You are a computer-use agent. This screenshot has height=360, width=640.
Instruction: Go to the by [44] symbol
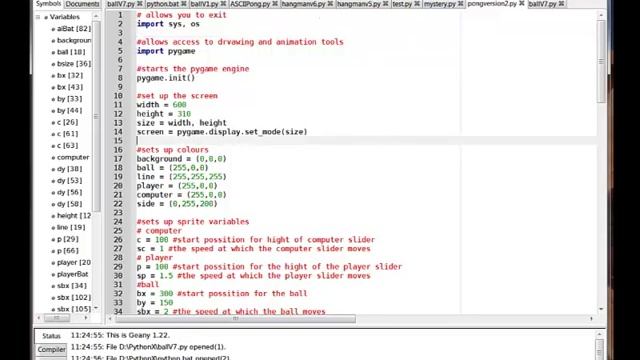(69, 111)
